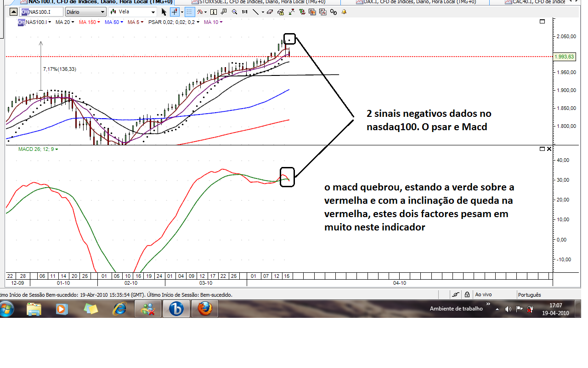Select the eraser tool
Screen dimensions: 588x368
coord(270,12)
